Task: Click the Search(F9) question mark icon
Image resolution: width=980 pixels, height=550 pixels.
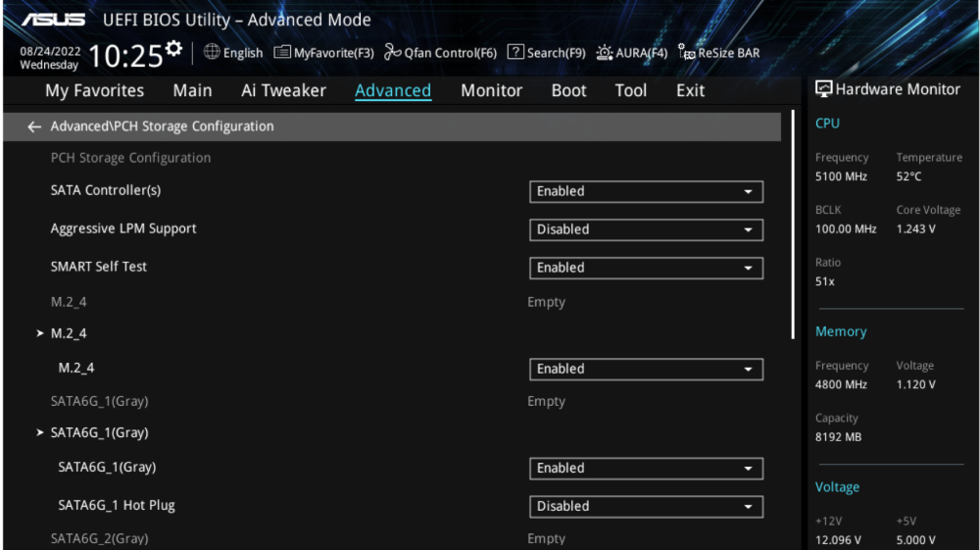Action: 515,52
